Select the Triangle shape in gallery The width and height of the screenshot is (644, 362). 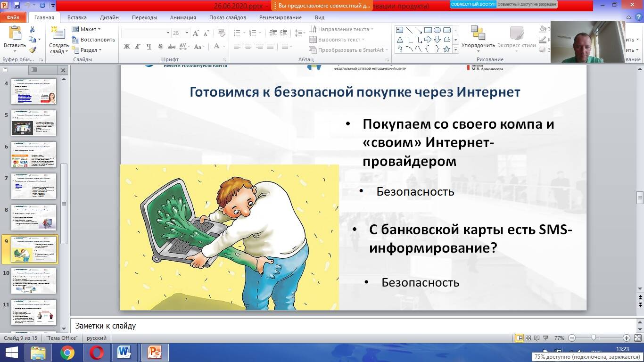click(x=400, y=39)
